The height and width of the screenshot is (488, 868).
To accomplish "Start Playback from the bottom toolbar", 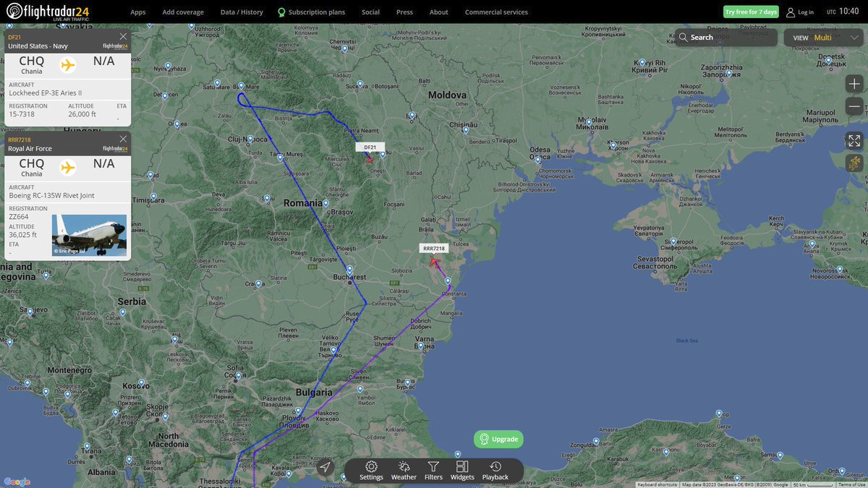I will coord(495,470).
